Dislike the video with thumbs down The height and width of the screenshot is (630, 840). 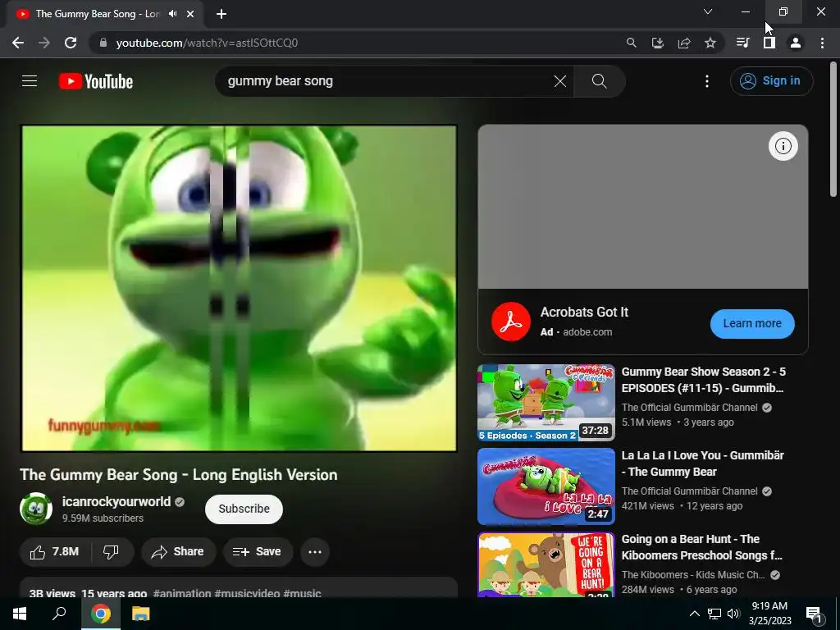tap(111, 552)
